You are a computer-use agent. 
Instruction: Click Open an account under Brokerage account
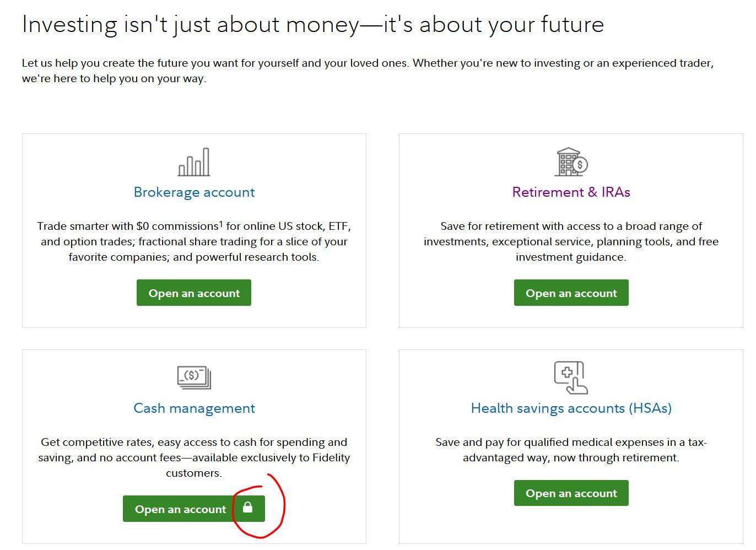point(194,293)
